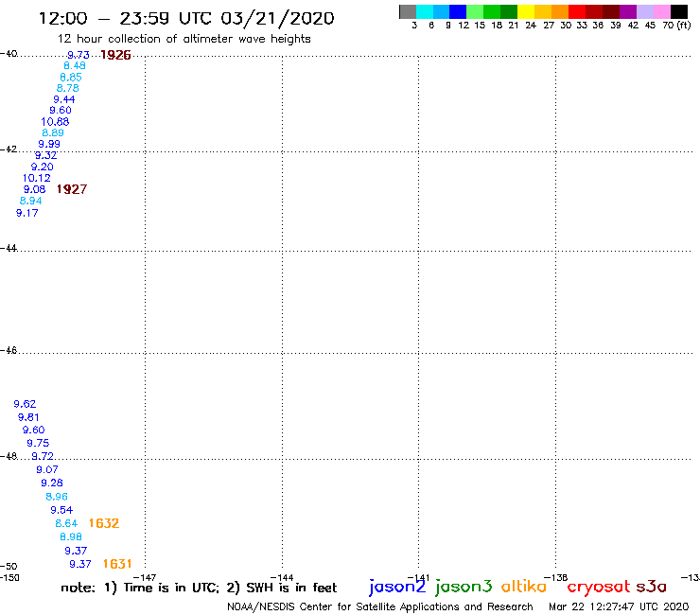Select the green "jason3" legend label
Viewport: 700px width, 615px height.
pos(464,587)
